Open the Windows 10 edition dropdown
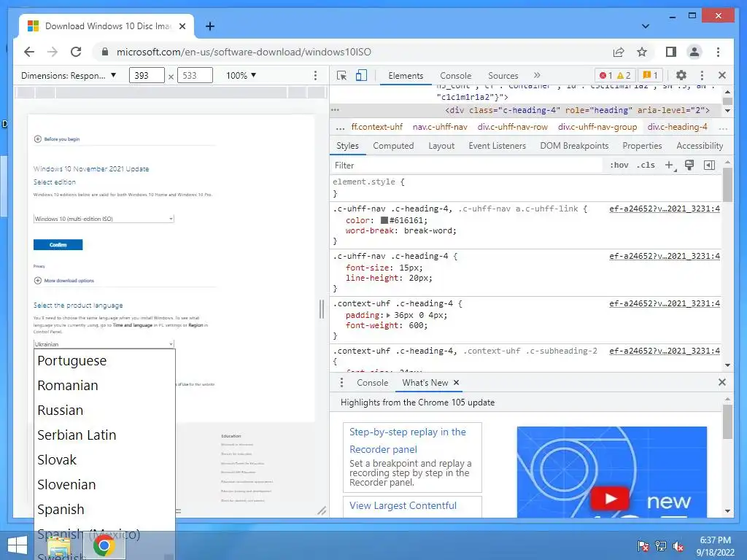The width and height of the screenshot is (747, 560). pyautogui.click(x=104, y=219)
